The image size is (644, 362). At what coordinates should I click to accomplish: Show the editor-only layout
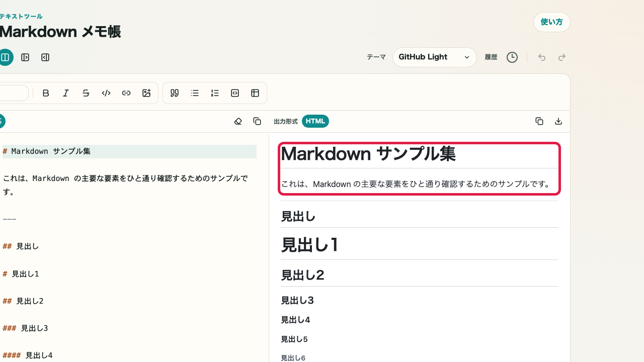[25, 57]
